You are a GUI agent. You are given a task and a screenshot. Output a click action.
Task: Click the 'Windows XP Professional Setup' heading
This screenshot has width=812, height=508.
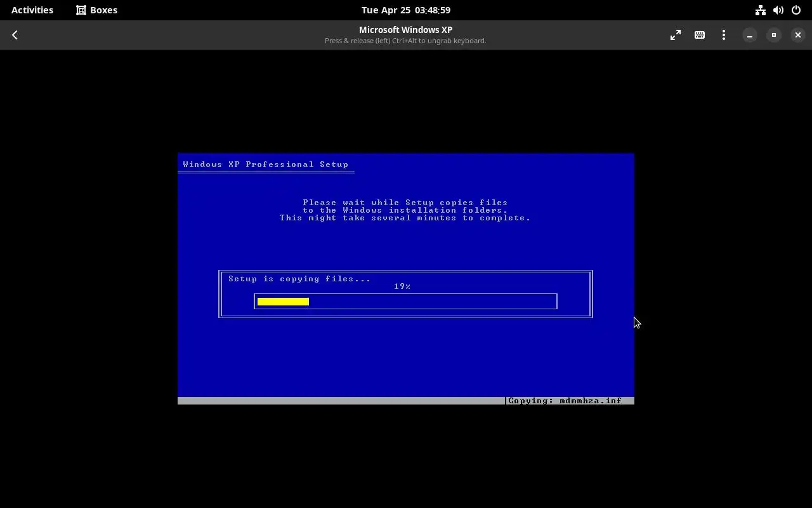click(266, 164)
